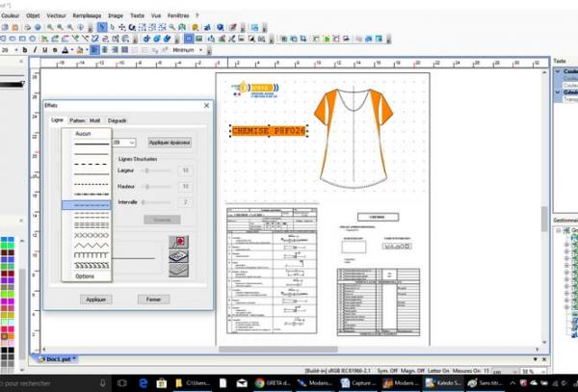Click the red-dot pen icon in Effets

coord(179,242)
